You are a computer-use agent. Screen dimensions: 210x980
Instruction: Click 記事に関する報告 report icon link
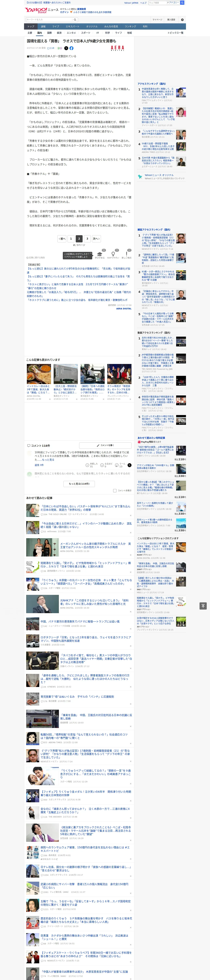[36, 258]
